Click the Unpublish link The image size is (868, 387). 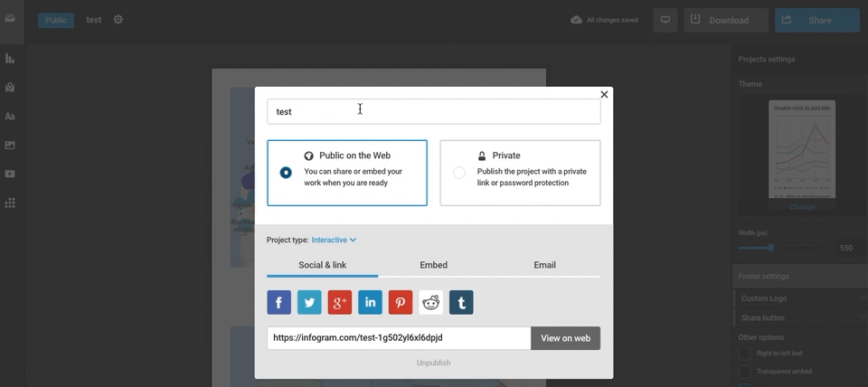[x=433, y=363]
